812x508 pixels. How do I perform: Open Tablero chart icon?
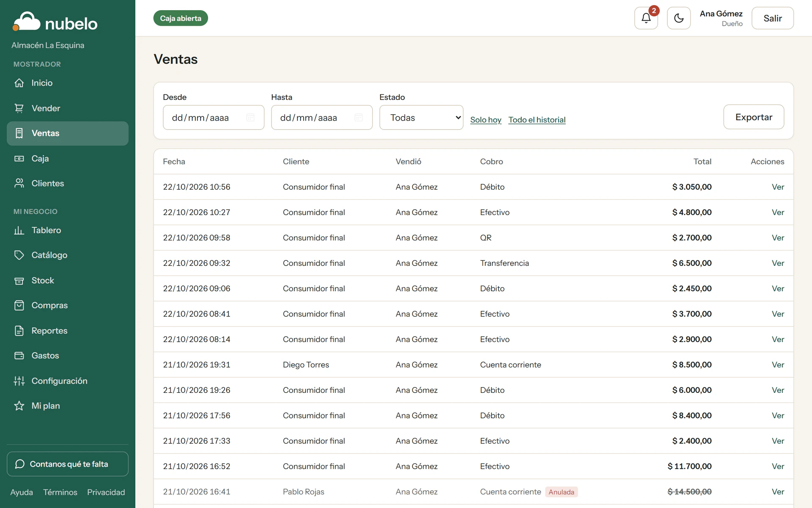19,230
